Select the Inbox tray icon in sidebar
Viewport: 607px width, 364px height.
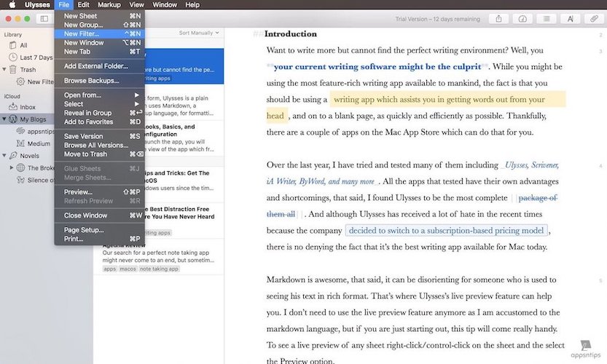[x=12, y=107]
